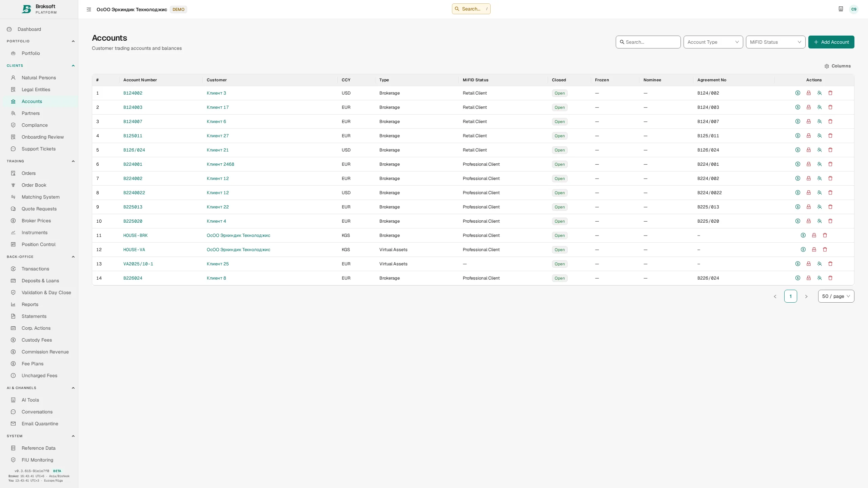Open the Account Type dropdown filter

(x=713, y=42)
